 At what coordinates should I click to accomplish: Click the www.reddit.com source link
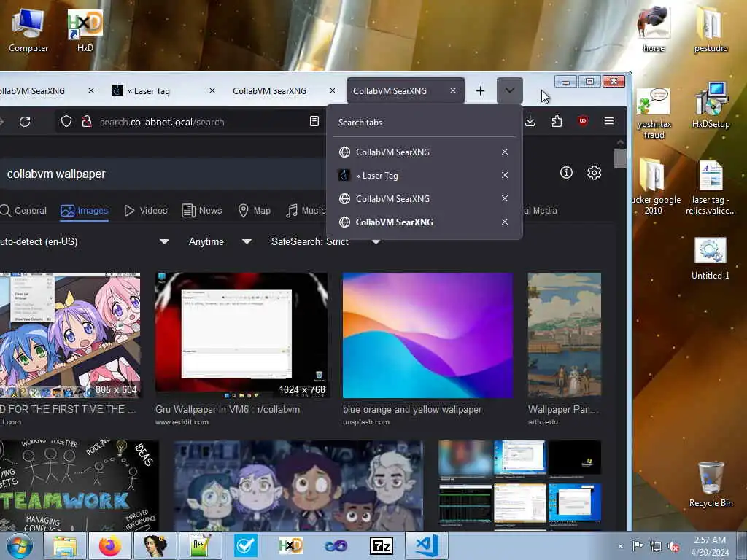182,422
